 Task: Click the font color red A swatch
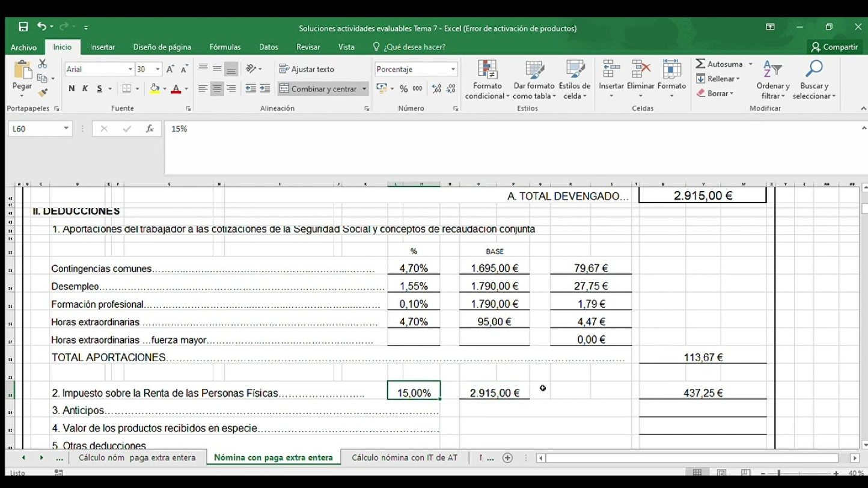click(176, 89)
